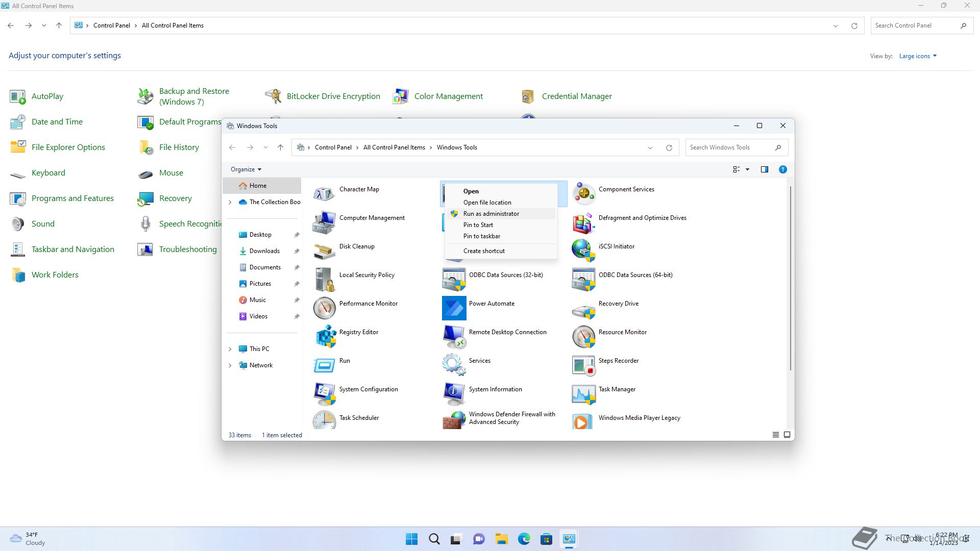980x551 pixels.
Task: Open Microsoft Edge from taskbar
Action: pos(524,539)
